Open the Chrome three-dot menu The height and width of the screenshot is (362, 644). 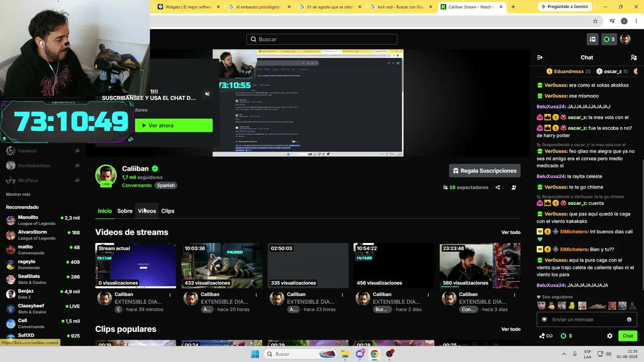click(x=636, y=21)
